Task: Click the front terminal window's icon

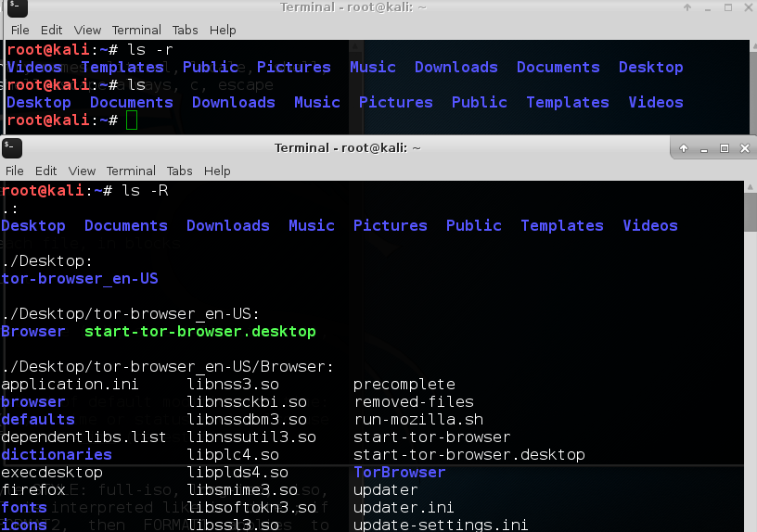Action: (x=12, y=148)
